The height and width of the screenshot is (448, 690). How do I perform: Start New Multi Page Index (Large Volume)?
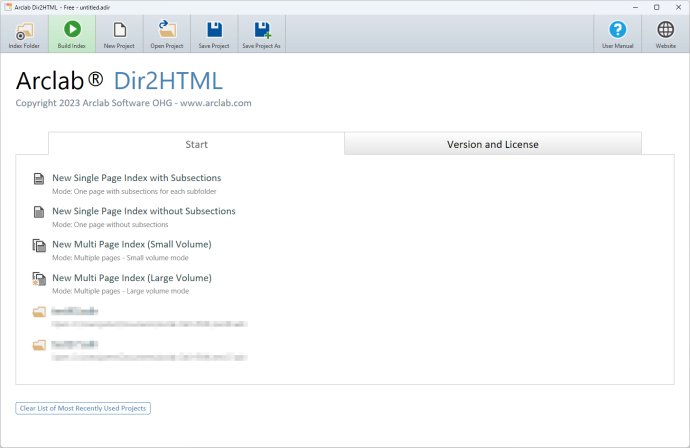tap(132, 278)
